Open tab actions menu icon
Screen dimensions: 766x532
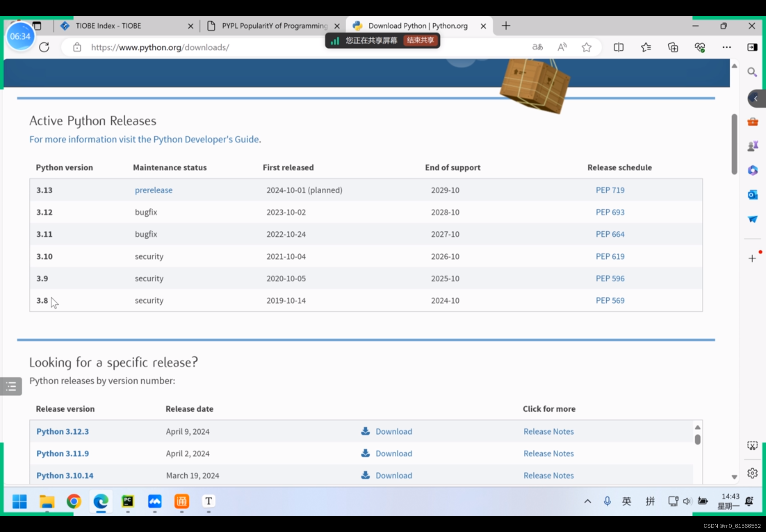click(x=37, y=26)
